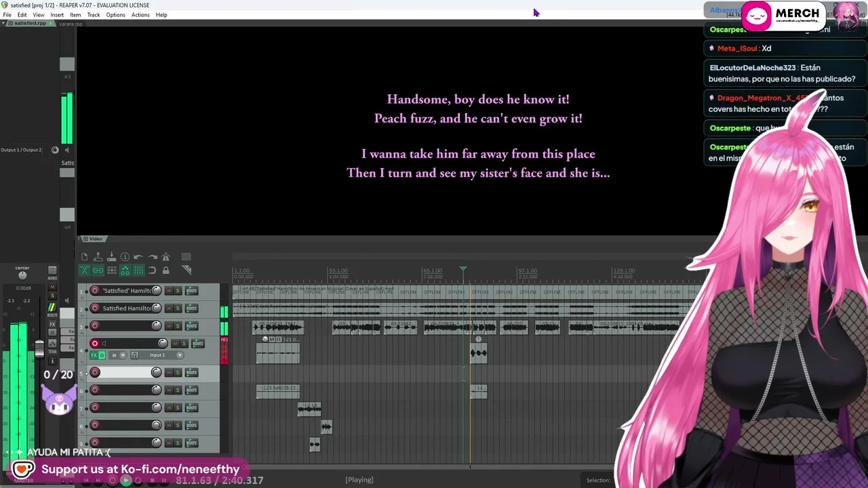Open track 4 ROUTE button
Screen dimensions: 868x488
pyautogui.click(x=198, y=344)
